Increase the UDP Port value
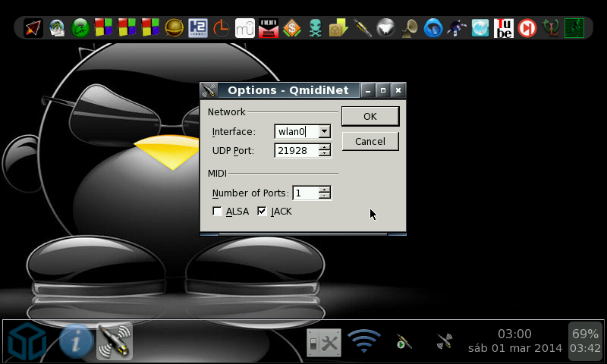This screenshot has height=364, width=607. [x=325, y=147]
